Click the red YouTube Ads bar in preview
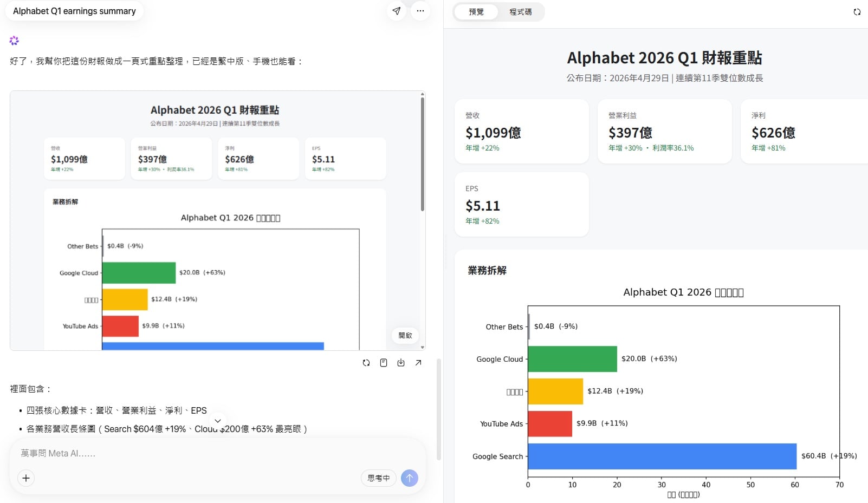 point(550,424)
